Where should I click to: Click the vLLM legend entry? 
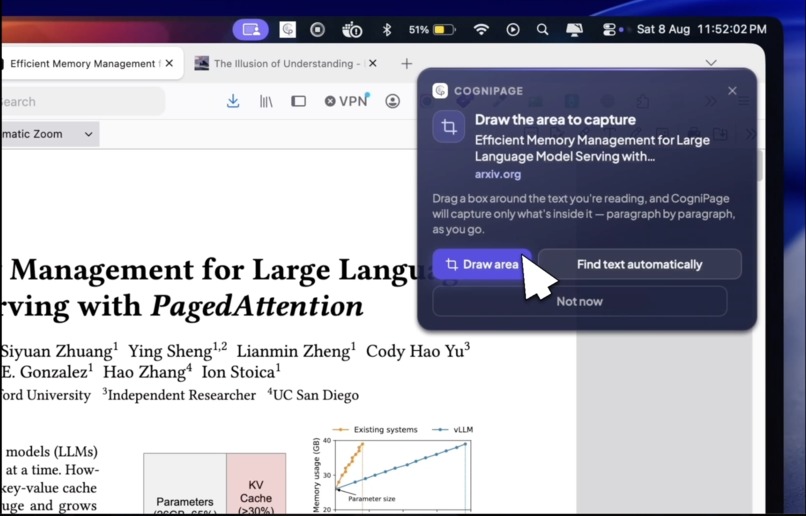[x=452, y=430]
